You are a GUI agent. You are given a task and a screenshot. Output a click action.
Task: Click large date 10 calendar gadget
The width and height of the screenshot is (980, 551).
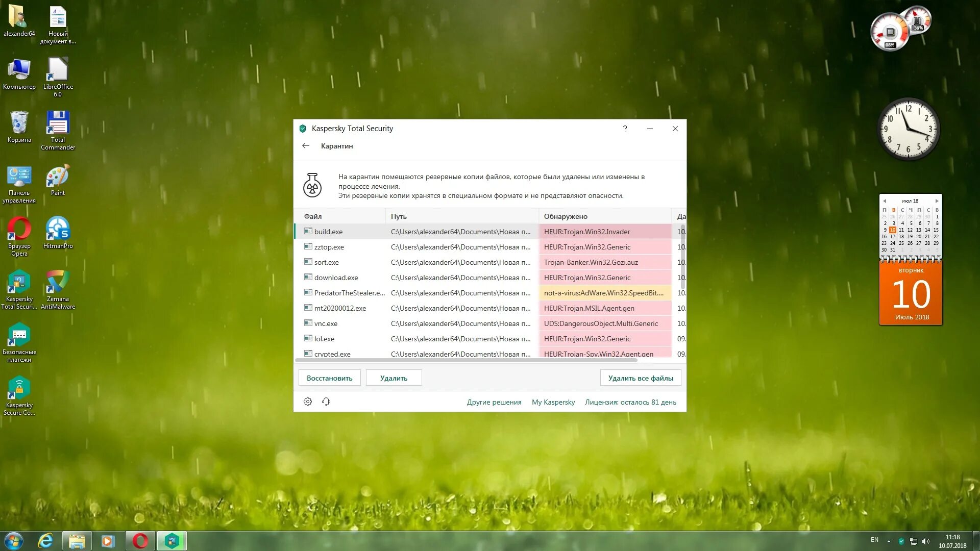pyautogui.click(x=911, y=294)
